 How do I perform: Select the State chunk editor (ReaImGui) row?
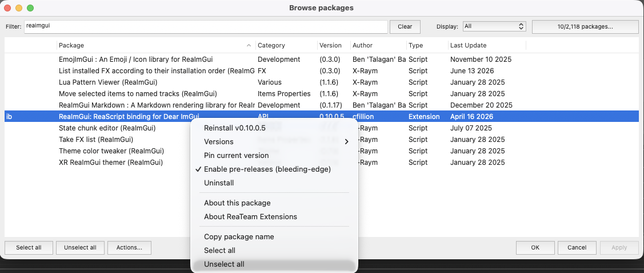(322, 128)
